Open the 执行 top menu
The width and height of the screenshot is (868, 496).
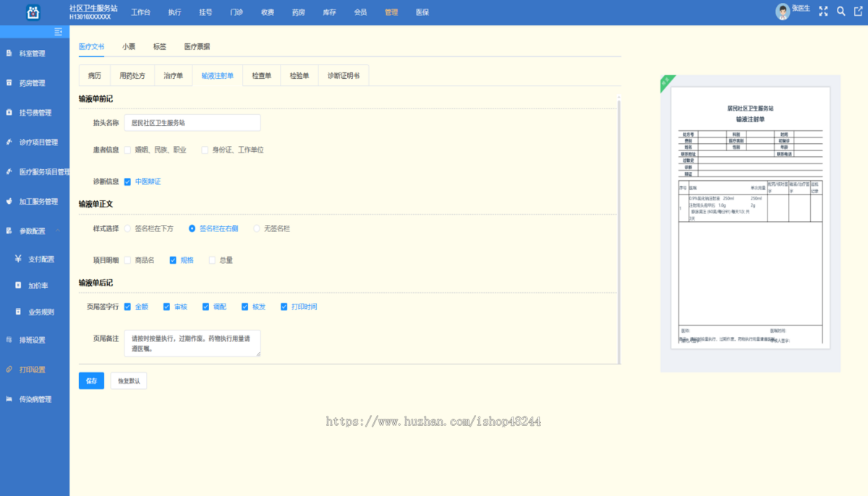[174, 12]
